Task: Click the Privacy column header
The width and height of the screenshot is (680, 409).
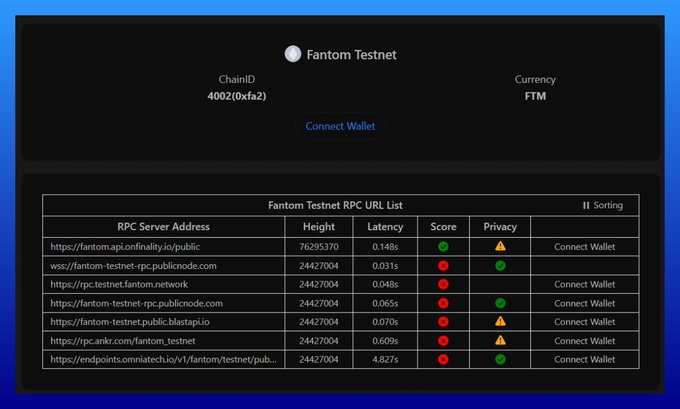Action: pyautogui.click(x=500, y=227)
